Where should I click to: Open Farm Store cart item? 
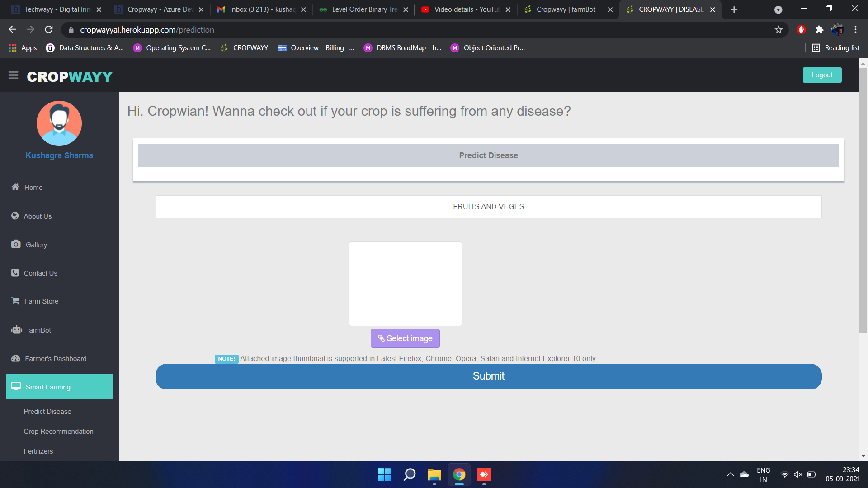coord(41,301)
